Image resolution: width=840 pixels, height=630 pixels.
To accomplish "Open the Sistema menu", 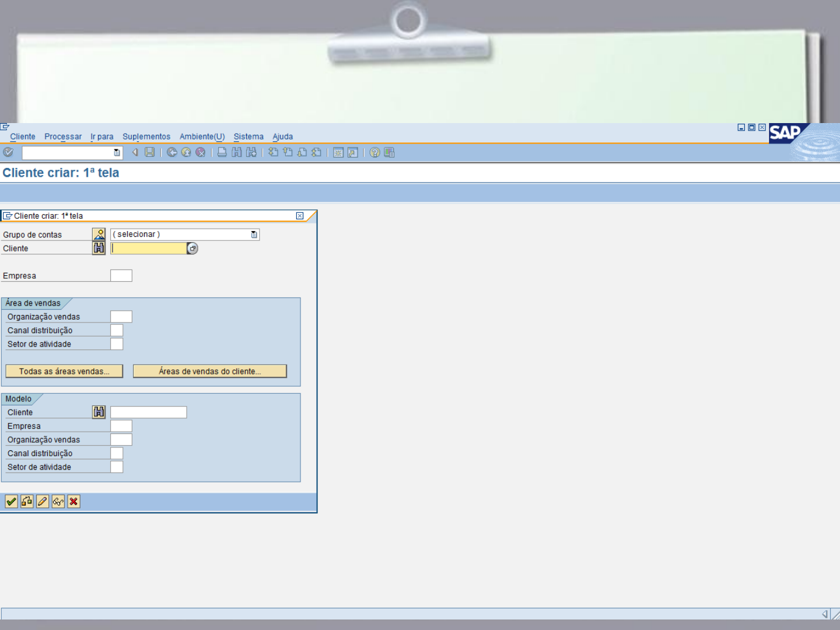I will click(x=249, y=136).
